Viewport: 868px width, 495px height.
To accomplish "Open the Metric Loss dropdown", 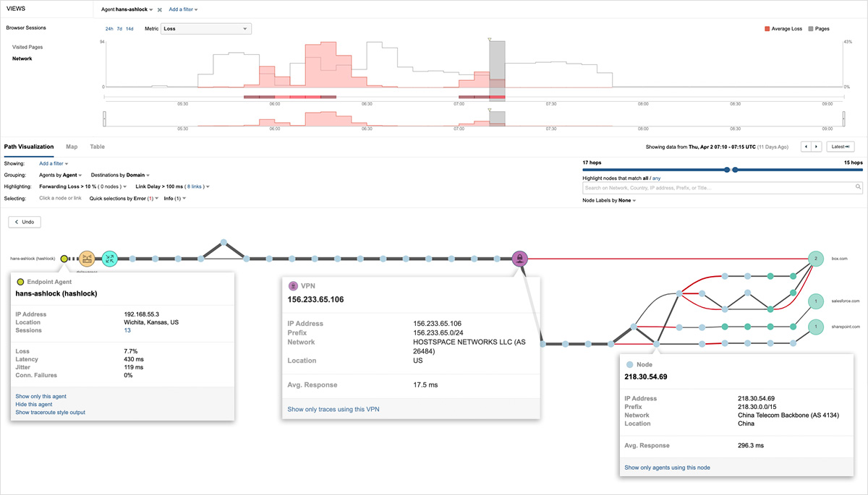I will pos(205,29).
